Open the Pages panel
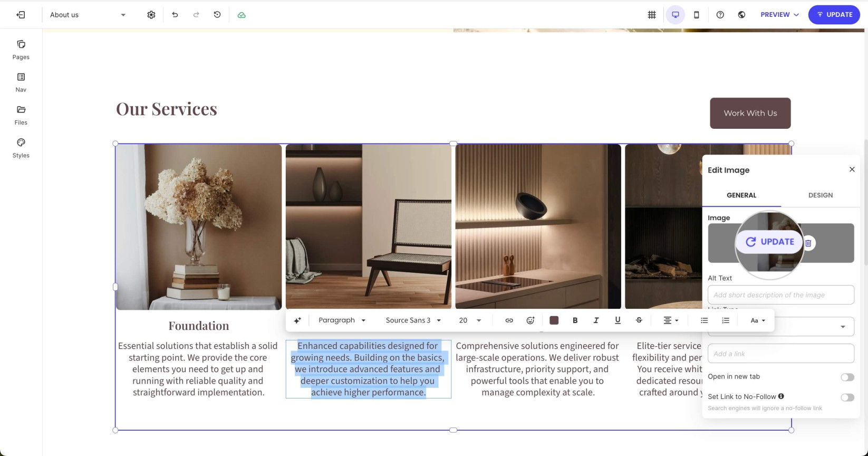 coord(21,50)
